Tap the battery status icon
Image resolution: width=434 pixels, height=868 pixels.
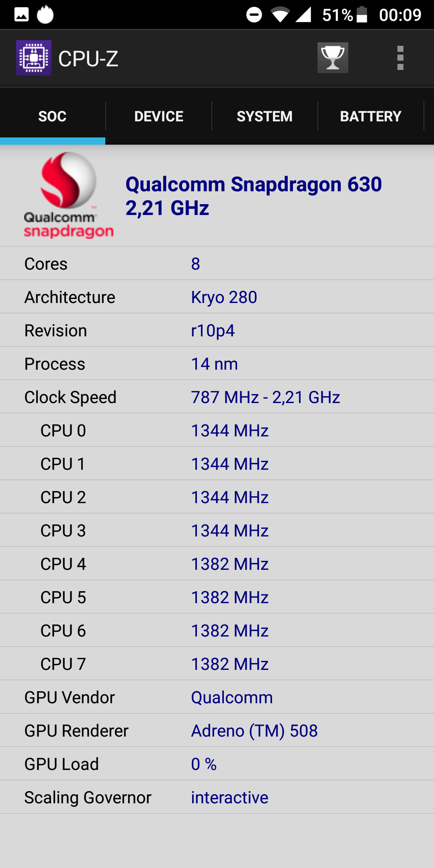pos(362,15)
